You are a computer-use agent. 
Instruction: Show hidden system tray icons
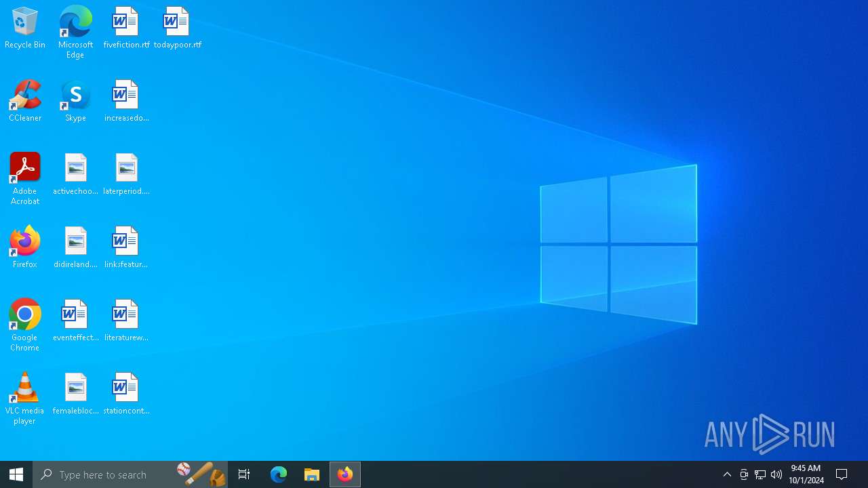coord(727,474)
